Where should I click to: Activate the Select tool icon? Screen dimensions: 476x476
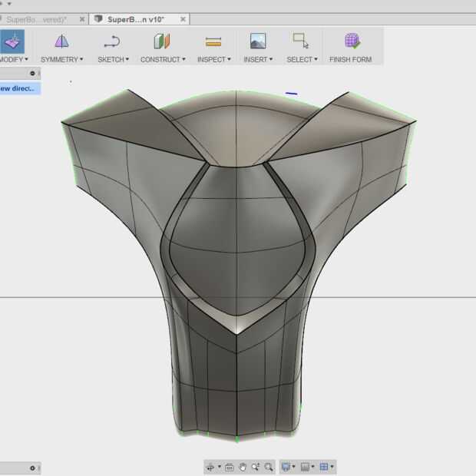click(x=300, y=41)
